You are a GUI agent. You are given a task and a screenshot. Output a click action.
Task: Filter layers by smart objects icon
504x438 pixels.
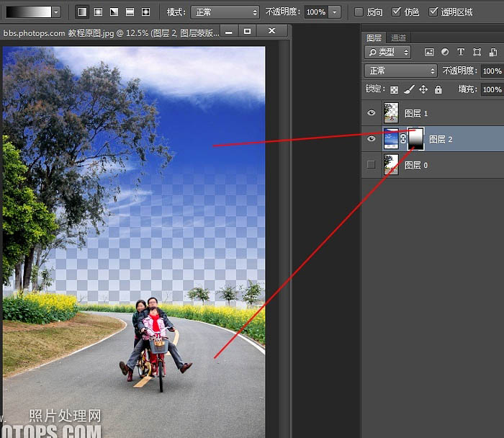tap(493, 52)
